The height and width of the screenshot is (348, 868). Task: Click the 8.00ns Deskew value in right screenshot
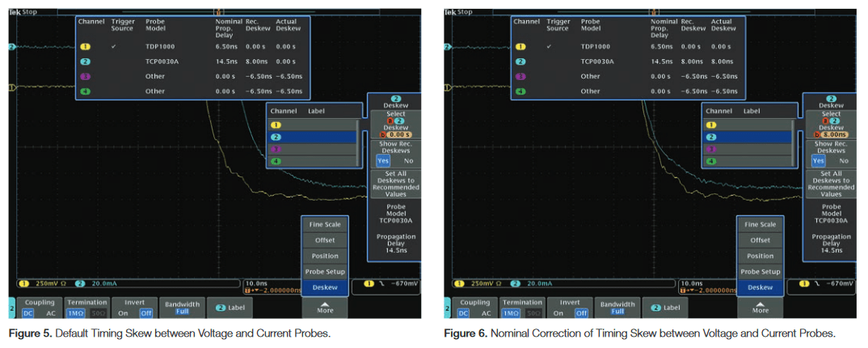[x=832, y=135]
